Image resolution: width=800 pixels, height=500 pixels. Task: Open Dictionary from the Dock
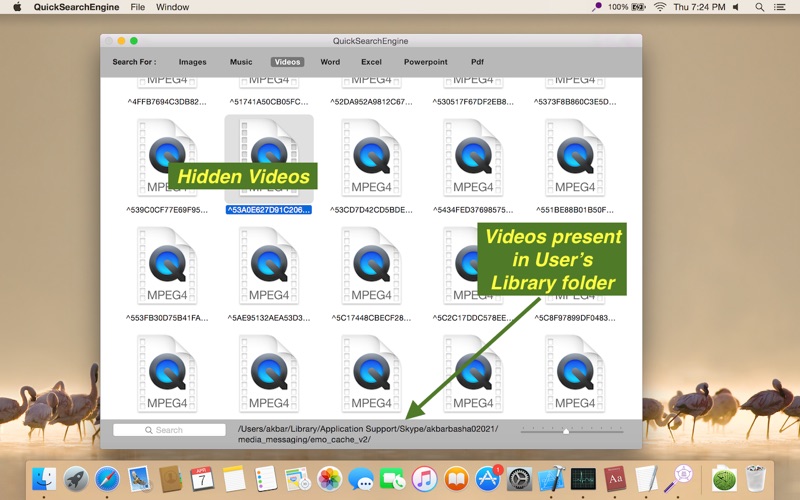tap(615, 480)
